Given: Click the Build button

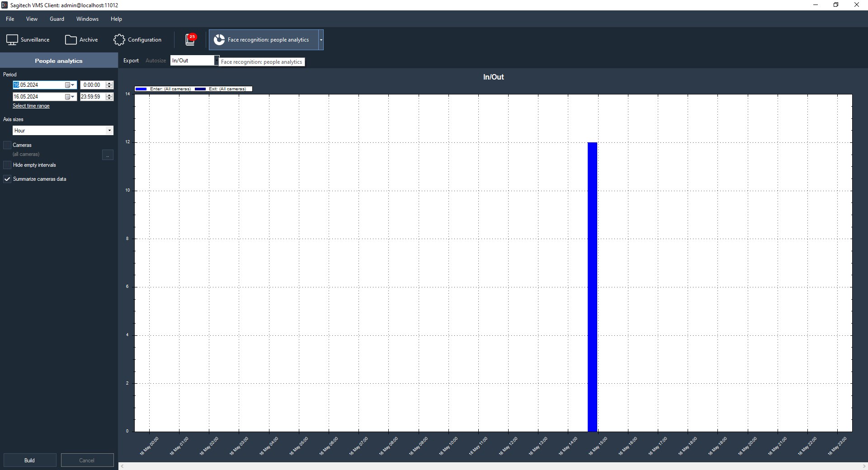Looking at the screenshot, I should pyautogui.click(x=29, y=460).
